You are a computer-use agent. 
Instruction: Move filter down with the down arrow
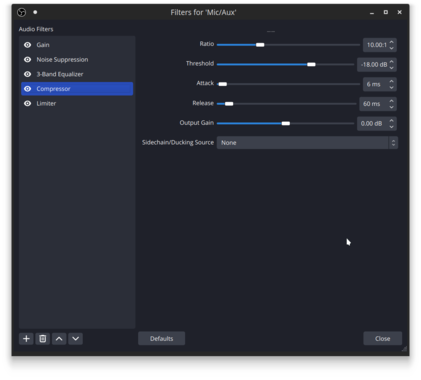tap(76, 339)
